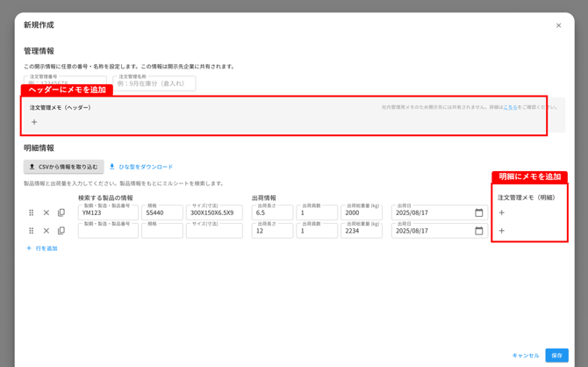
Task: Open the こちら help link
Action: (x=510, y=107)
